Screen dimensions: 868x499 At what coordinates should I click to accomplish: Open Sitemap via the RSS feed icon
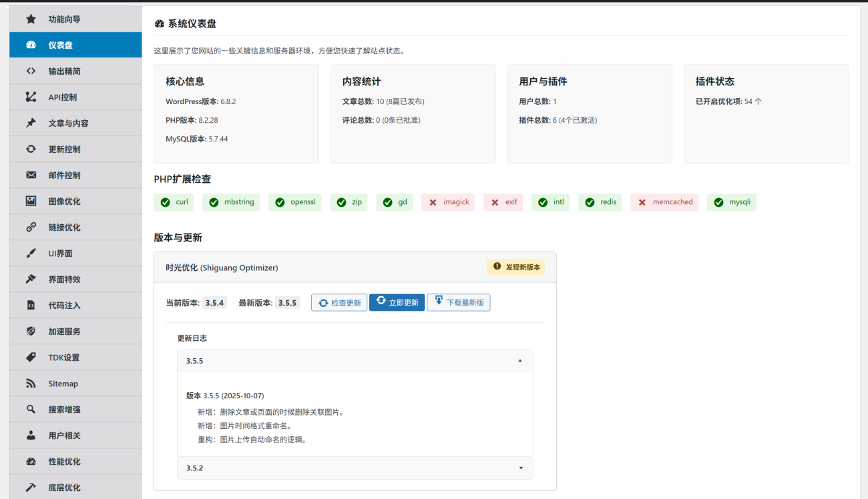coord(30,383)
